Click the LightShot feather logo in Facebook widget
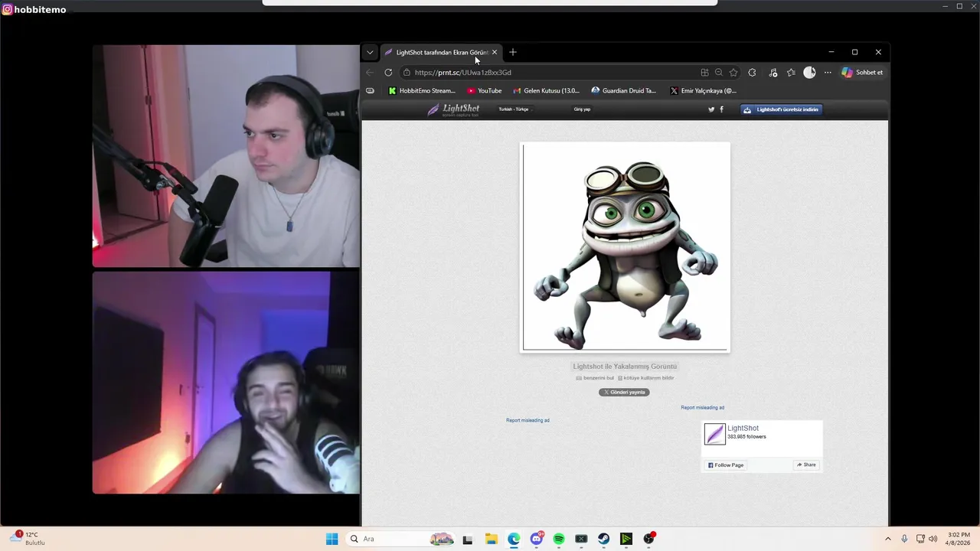 point(714,434)
